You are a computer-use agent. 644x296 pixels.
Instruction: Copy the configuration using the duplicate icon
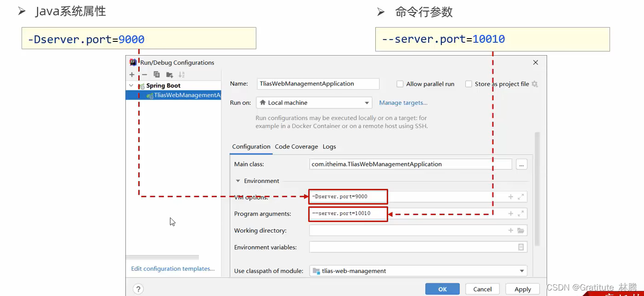[x=156, y=74]
